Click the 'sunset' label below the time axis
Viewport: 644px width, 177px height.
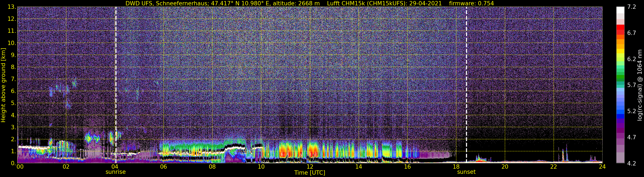[466, 172]
